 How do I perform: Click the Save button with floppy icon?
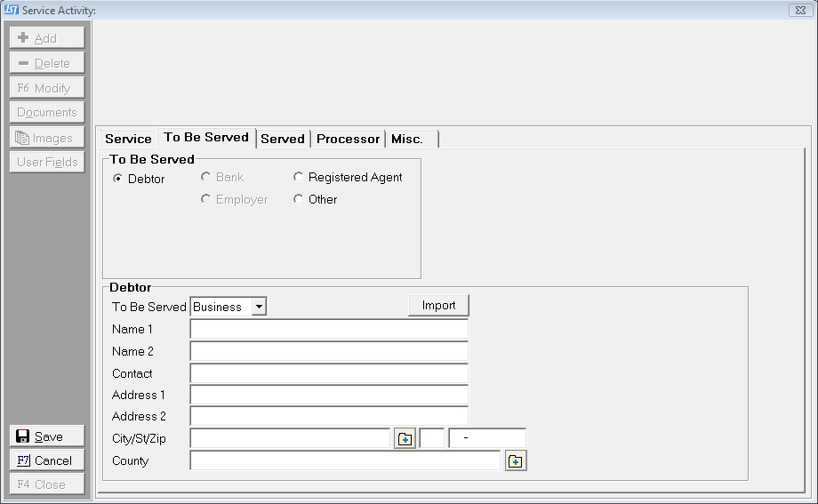[48, 436]
